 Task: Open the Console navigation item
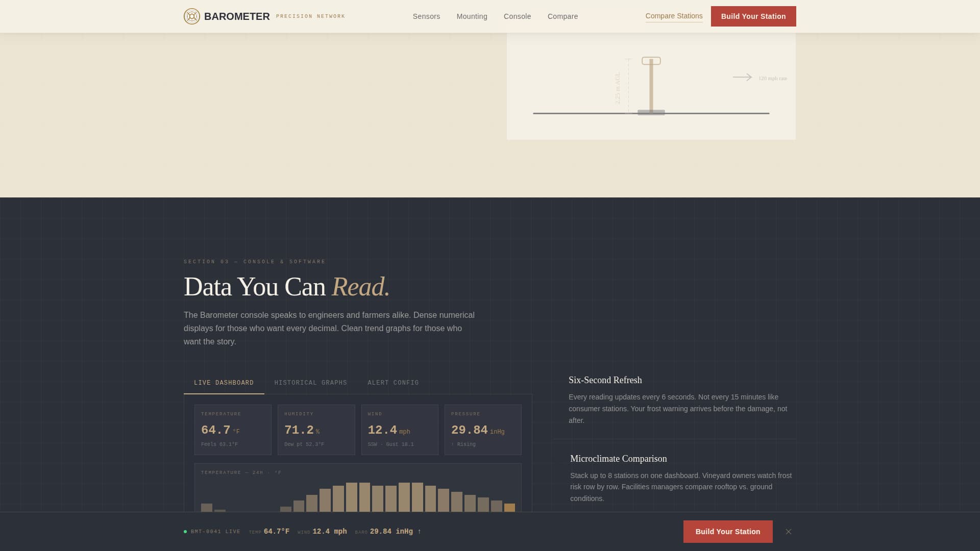517,16
